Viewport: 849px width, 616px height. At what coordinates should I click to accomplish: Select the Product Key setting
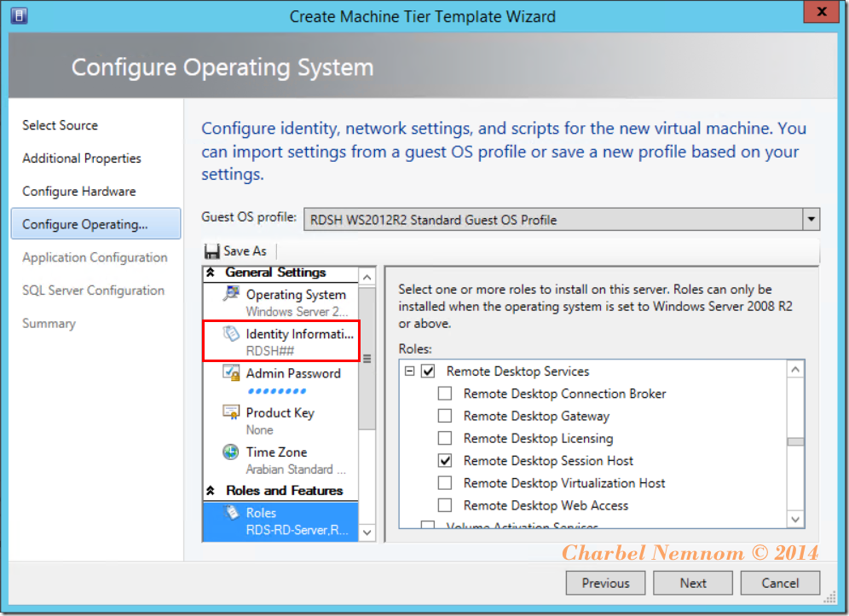tap(280, 421)
